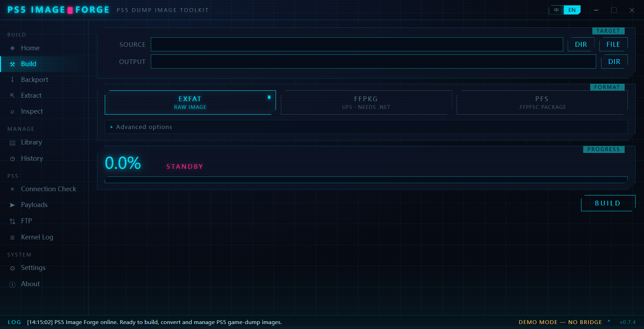Start the BUILD
The height and width of the screenshot is (329, 644).
(x=608, y=203)
